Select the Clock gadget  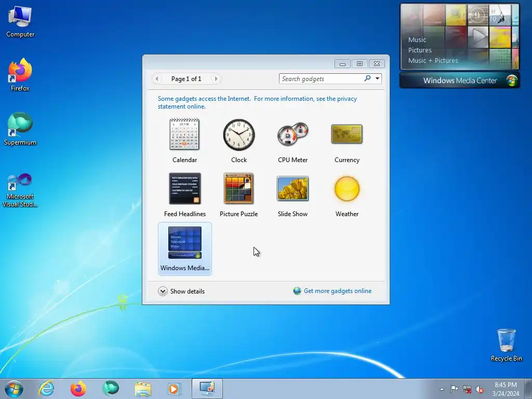point(239,141)
